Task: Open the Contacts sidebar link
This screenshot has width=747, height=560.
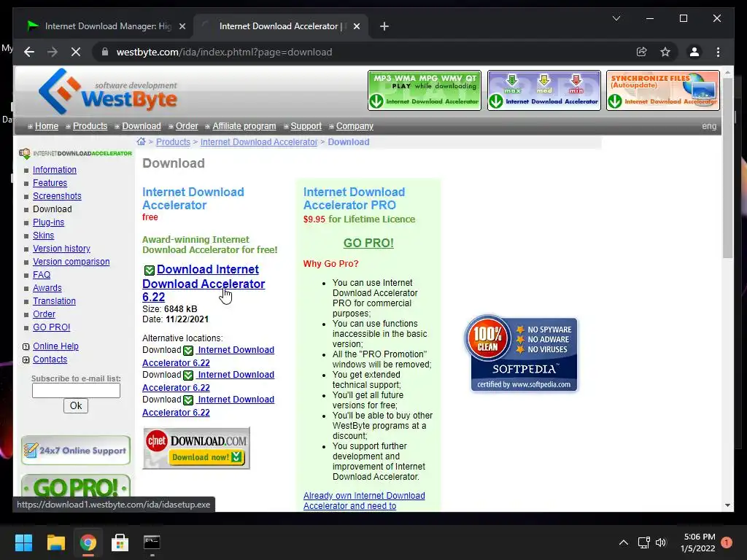Action: pos(50,359)
